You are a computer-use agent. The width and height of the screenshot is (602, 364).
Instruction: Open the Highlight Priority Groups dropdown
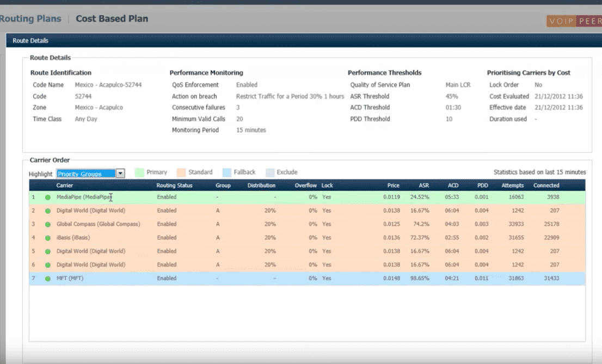click(86, 174)
